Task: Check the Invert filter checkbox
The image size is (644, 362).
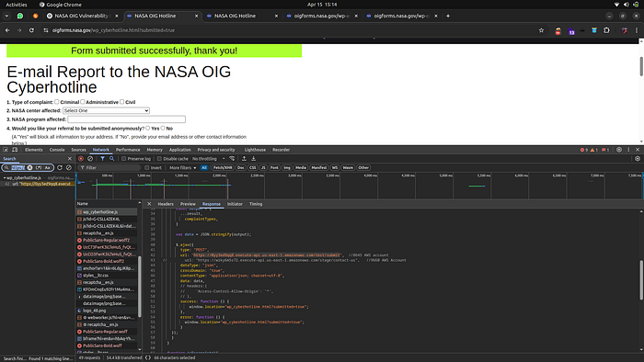Action: point(146,167)
